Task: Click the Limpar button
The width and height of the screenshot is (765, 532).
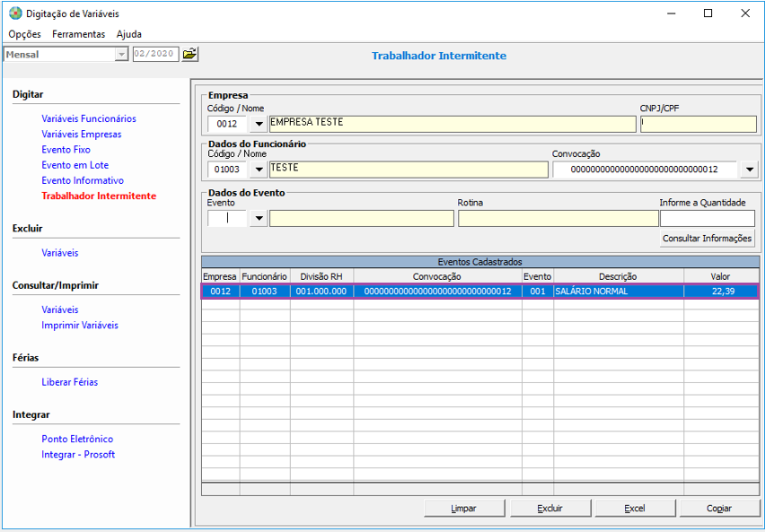Action: pos(464,508)
